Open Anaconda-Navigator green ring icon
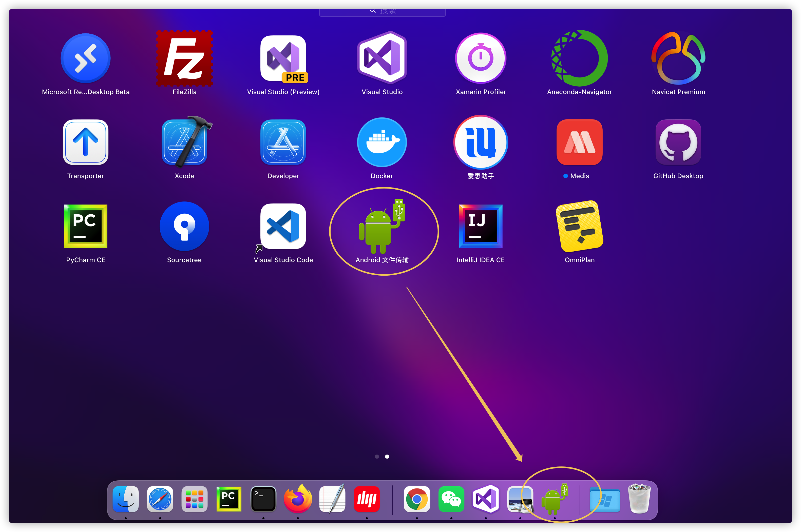 pyautogui.click(x=579, y=58)
